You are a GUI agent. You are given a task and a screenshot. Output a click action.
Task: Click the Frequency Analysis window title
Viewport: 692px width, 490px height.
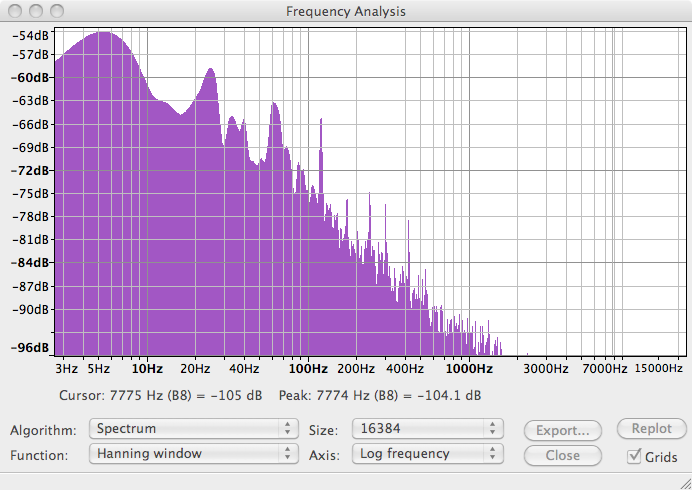coord(345,10)
